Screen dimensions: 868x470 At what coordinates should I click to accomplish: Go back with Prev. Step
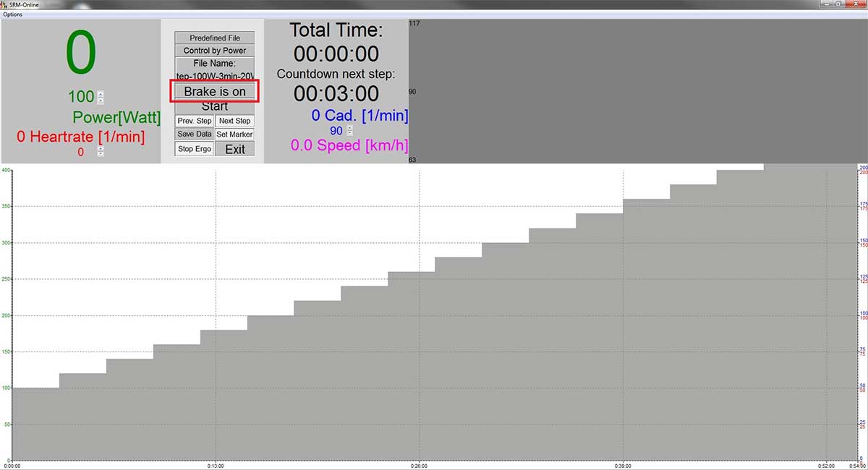[195, 121]
